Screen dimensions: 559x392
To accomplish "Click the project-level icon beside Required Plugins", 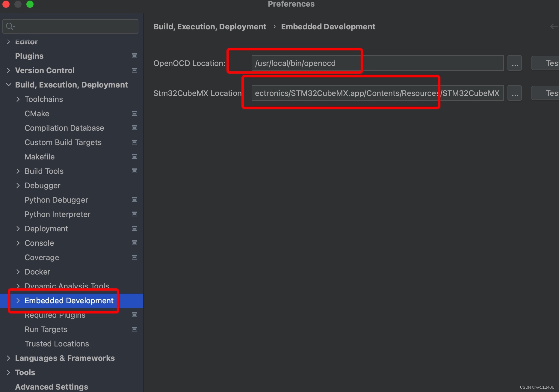I will click(135, 315).
